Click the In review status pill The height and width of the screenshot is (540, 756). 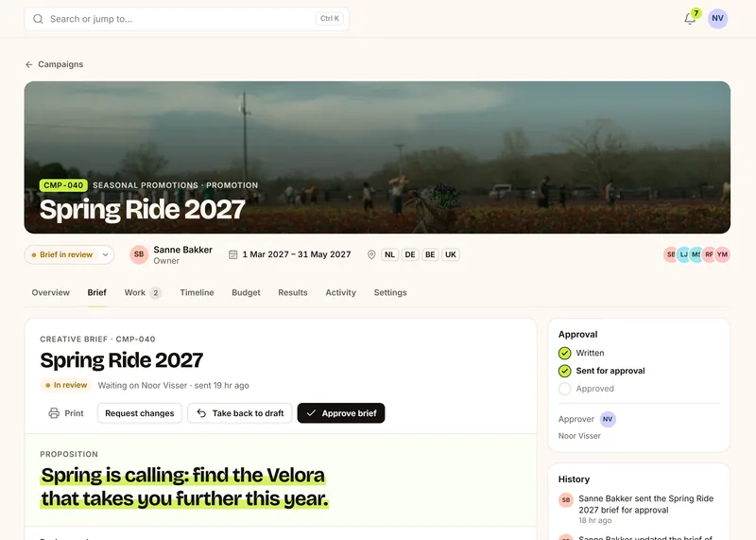point(65,385)
